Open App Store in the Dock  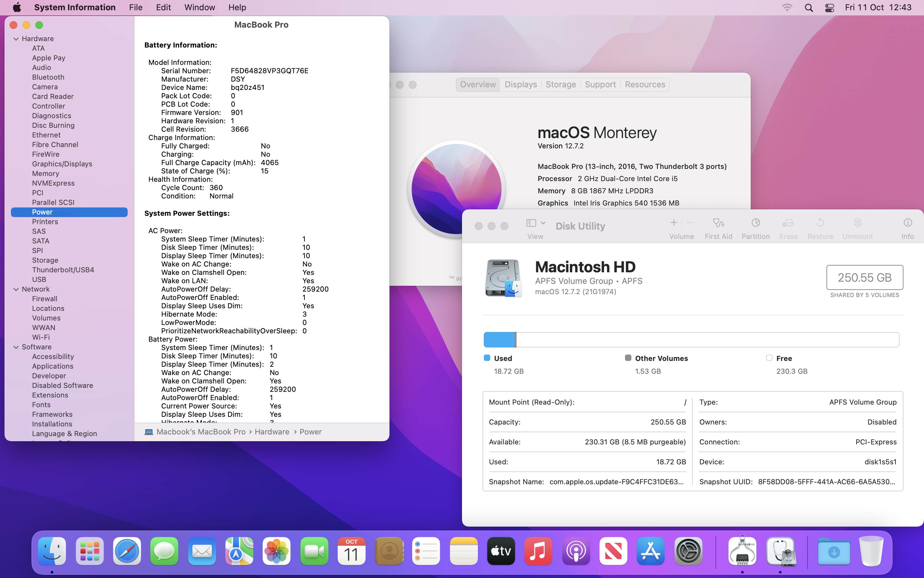651,551
